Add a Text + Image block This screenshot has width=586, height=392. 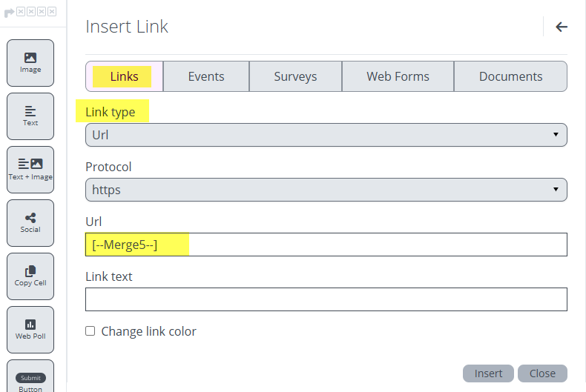[30, 169]
